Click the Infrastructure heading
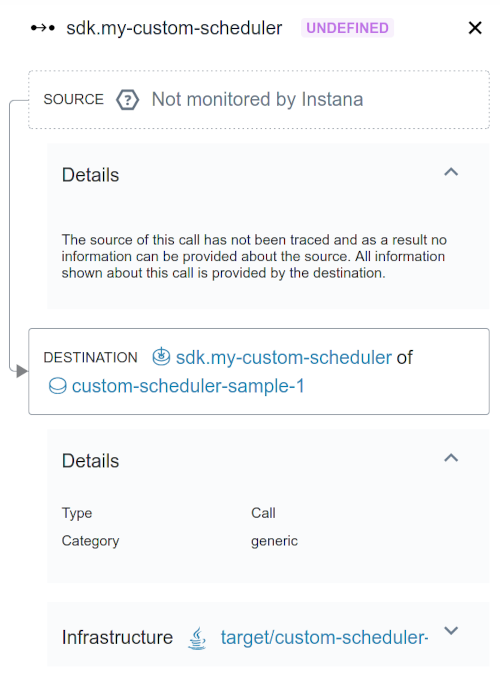The height and width of the screenshot is (689, 500). point(117,637)
